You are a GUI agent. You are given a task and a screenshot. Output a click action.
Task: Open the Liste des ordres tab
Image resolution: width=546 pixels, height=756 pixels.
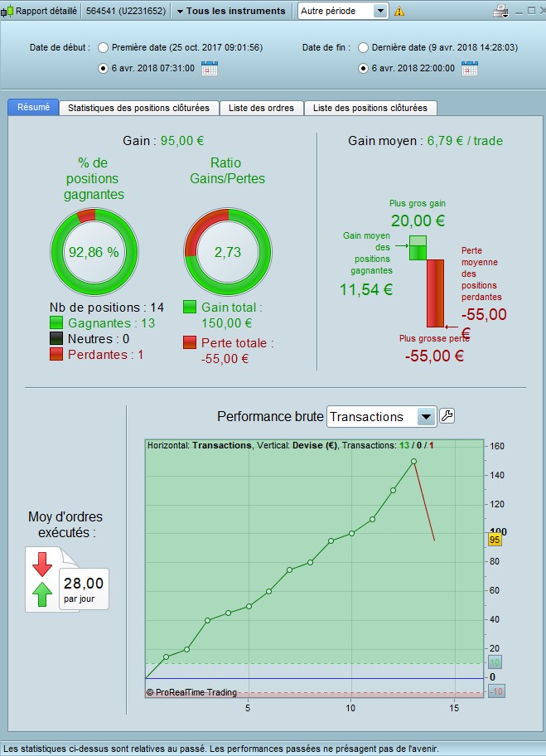pos(261,108)
